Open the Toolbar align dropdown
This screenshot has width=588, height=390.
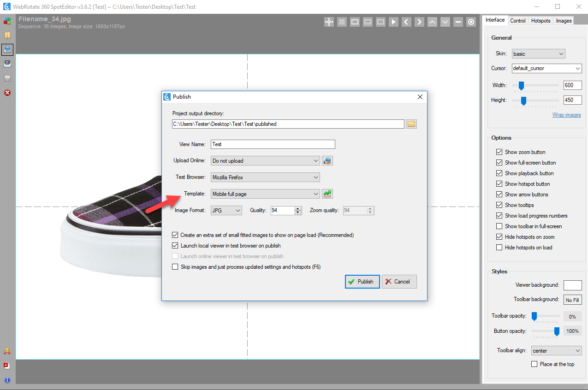click(x=557, y=351)
